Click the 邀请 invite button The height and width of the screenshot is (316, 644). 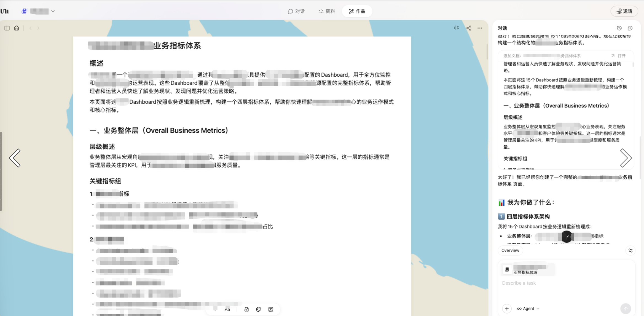coord(624,11)
